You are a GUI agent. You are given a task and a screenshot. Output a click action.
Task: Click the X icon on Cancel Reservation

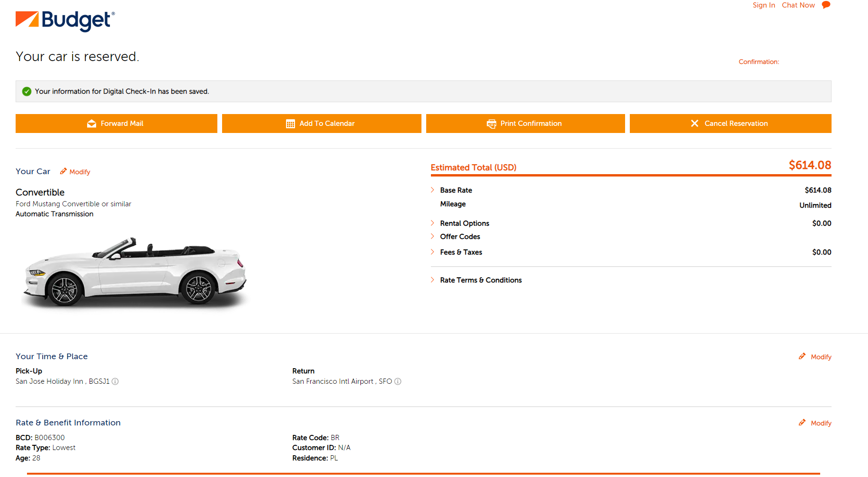pyautogui.click(x=695, y=124)
